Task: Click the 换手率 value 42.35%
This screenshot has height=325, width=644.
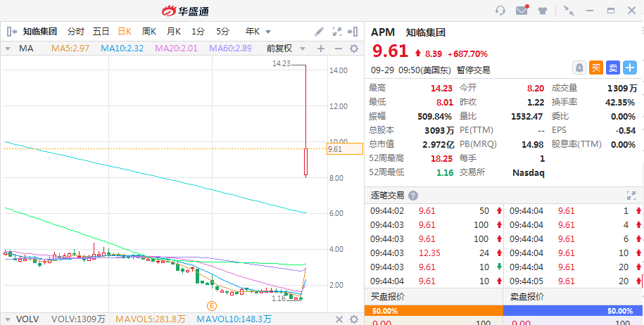Action: (620, 102)
